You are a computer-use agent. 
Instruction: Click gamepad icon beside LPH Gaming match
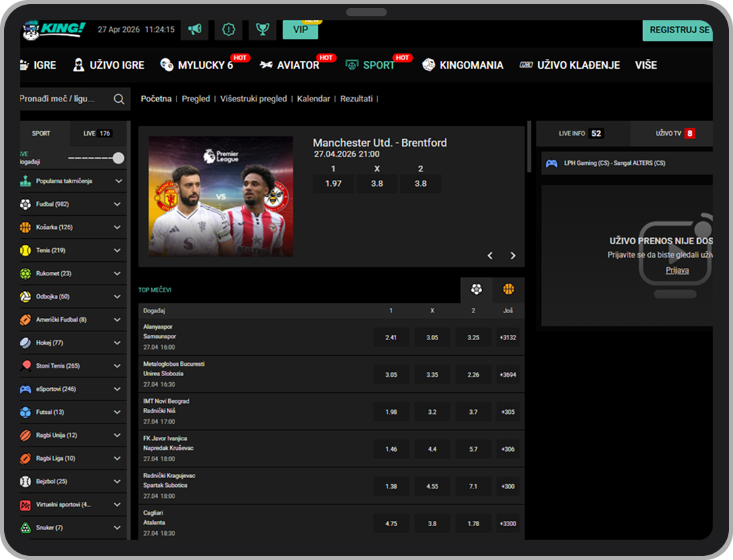coord(552,164)
